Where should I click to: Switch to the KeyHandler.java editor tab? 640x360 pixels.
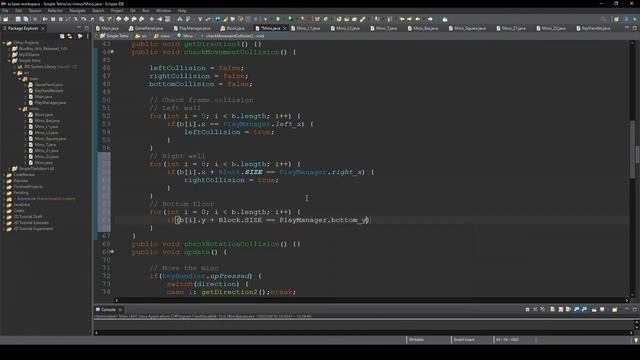click(594, 28)
